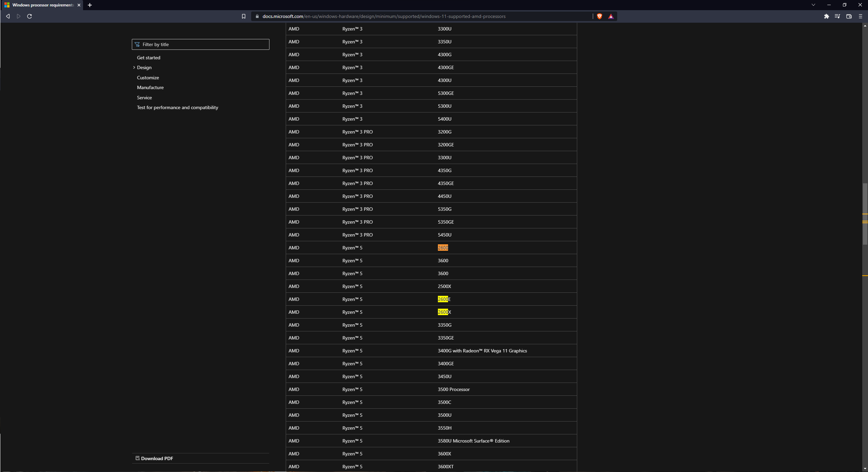This screenshot has height=472, width=868.
Task: Click the browser back arrow
Action: (8, 16)
